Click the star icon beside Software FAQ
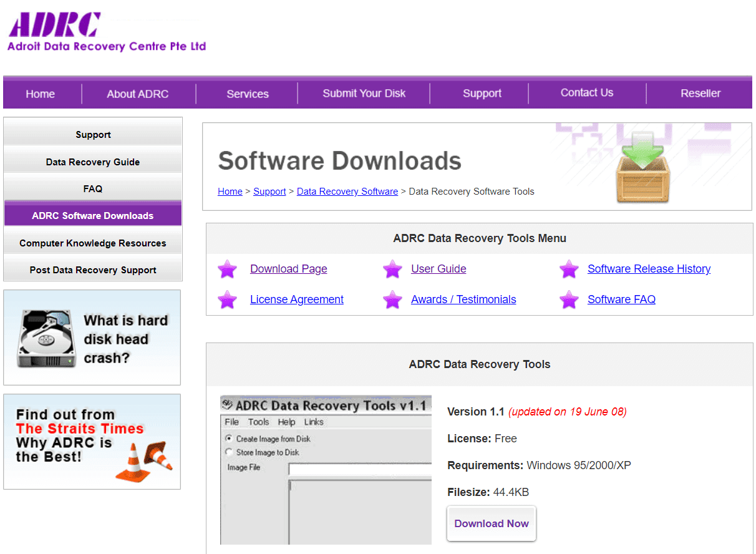756x554 pixels. (x=569, y=300)
